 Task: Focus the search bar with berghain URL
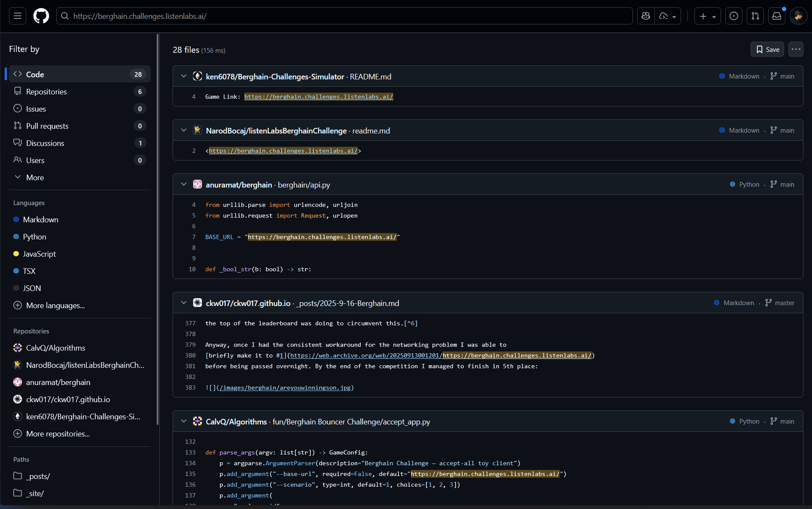coord(344,16)
